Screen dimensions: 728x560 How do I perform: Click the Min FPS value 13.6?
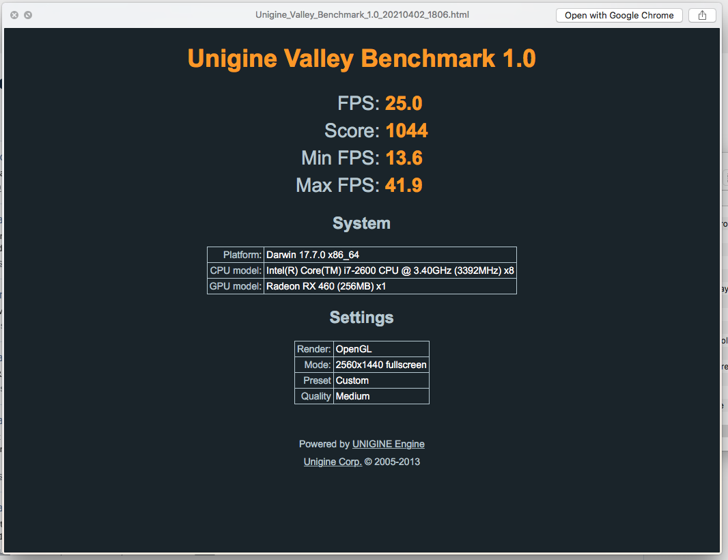point(404,158)
